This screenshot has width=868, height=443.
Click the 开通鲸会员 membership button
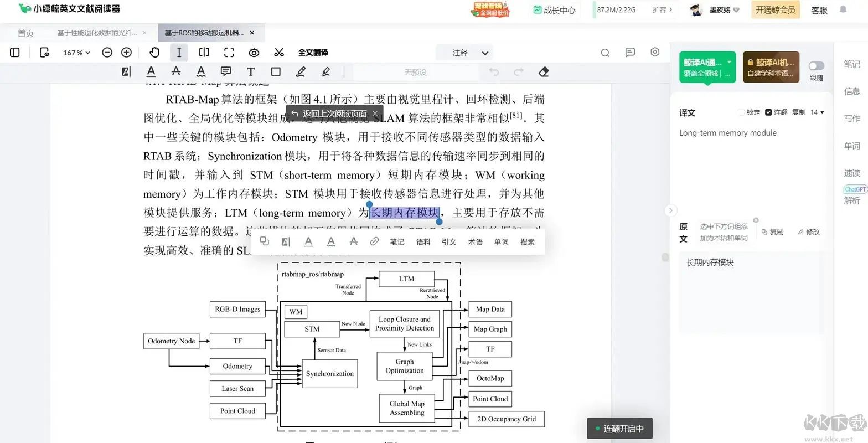[775, 10]
